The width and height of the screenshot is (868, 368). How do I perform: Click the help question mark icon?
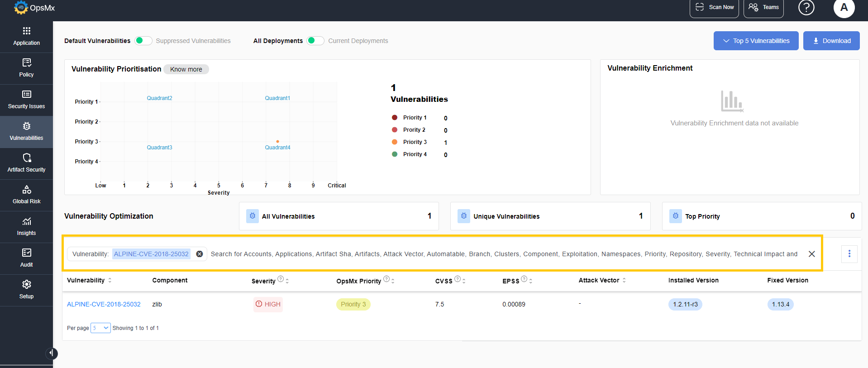point(806,8)
